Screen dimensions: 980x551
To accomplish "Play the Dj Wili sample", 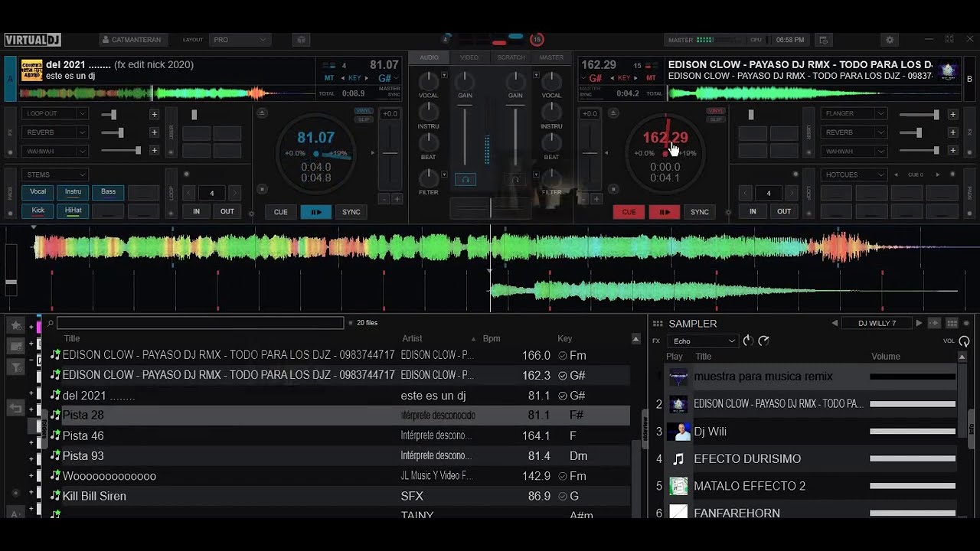I will 678,432.
